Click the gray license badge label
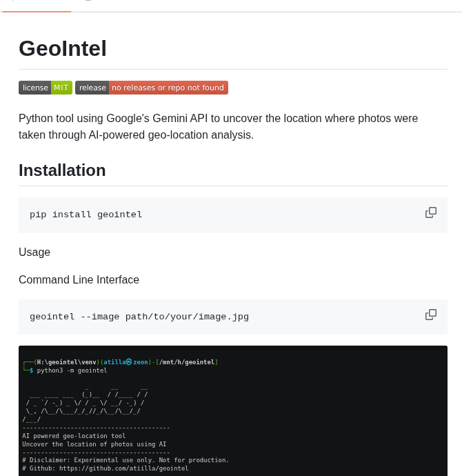 click(x=35, y=88)
